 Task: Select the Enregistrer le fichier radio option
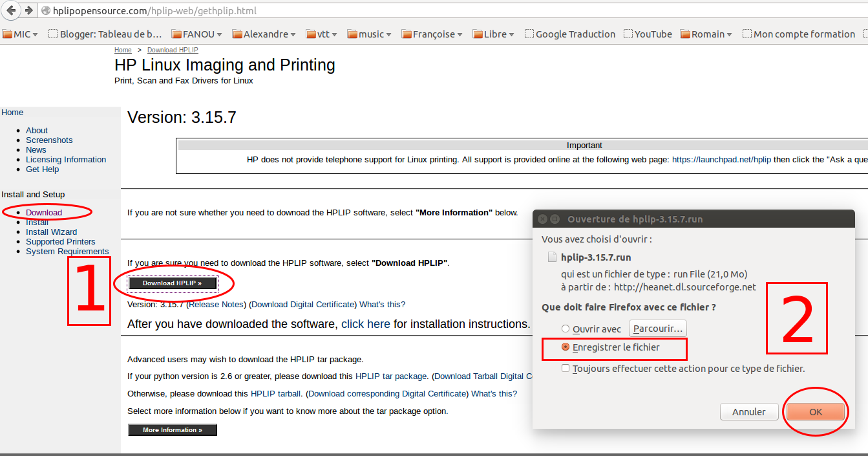(x=566, y=347)
